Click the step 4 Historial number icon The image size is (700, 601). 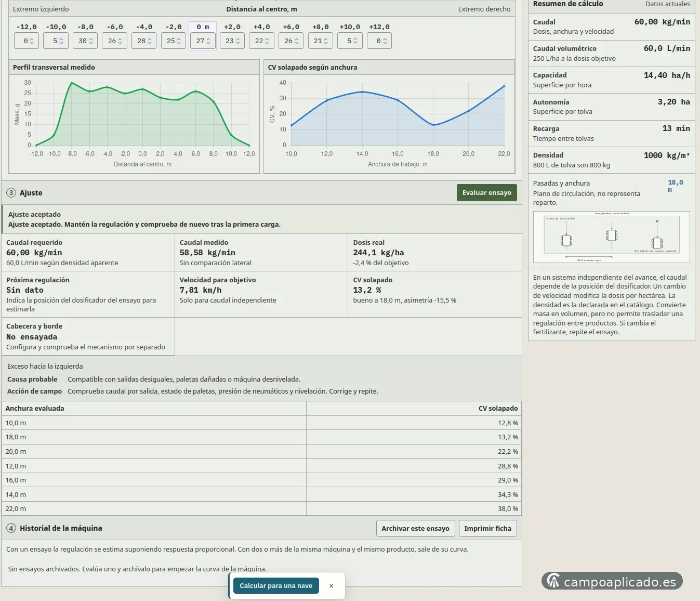pos(11,528)
